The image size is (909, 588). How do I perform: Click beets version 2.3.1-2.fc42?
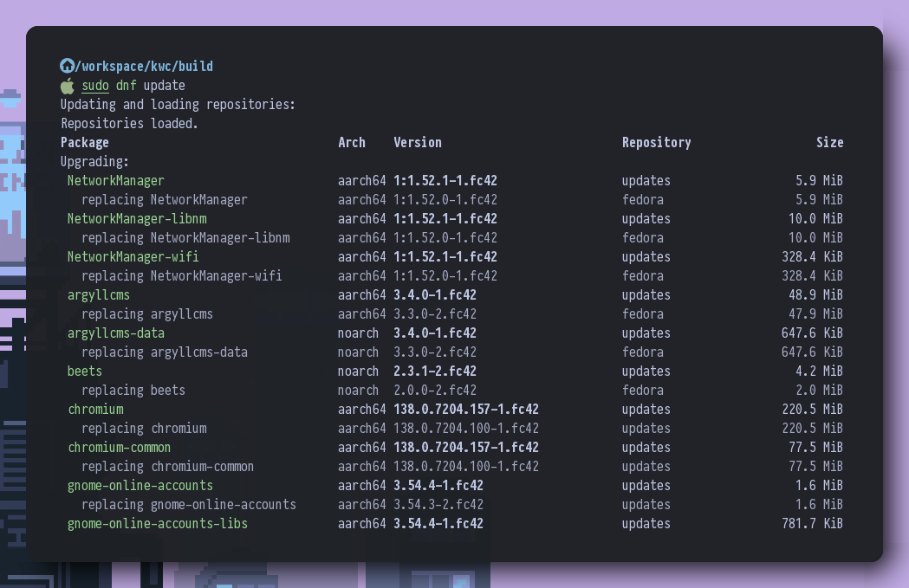point(435,372)
